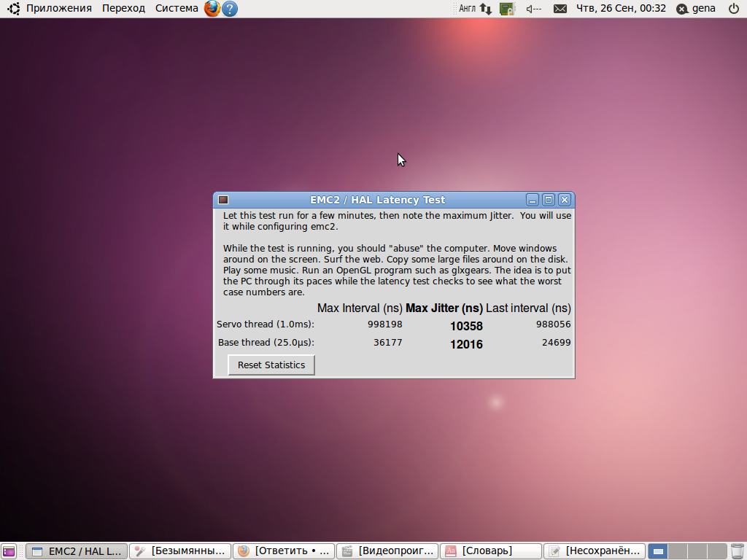Screen dimensions: 747x560
Task: Click the Servo thread (1.0ms): label
Action: (x=266, y=324)
